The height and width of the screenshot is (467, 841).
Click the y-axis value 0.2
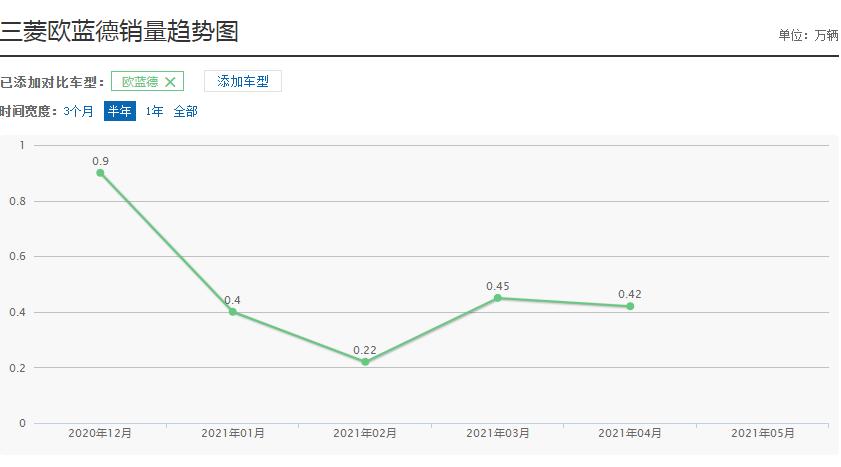click(x=17, y=368)
